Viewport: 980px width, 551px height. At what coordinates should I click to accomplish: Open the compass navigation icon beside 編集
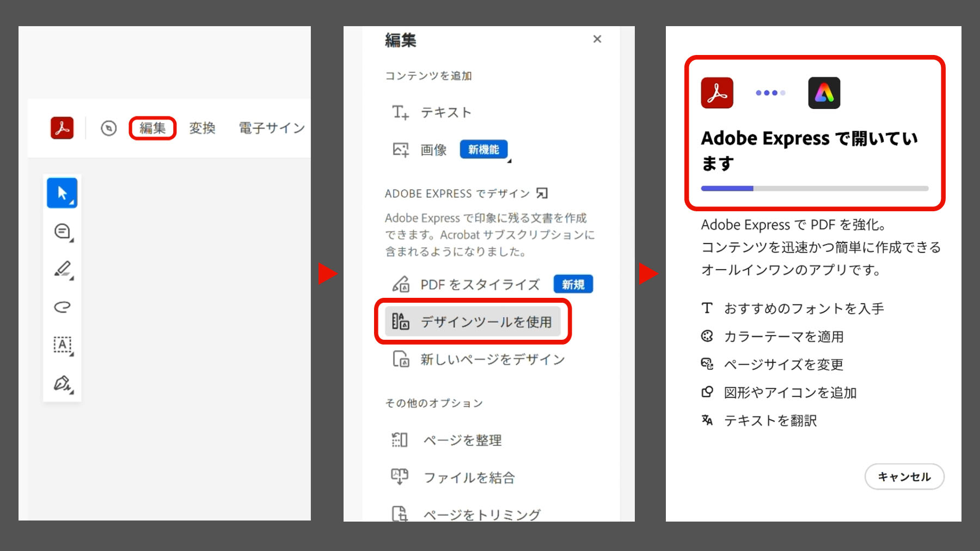tap(109, 128)
